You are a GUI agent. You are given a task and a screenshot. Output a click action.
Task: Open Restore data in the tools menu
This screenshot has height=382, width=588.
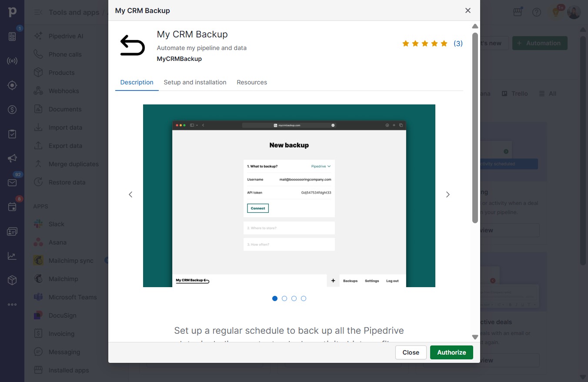pyautogui.click(x=67, y=182)
